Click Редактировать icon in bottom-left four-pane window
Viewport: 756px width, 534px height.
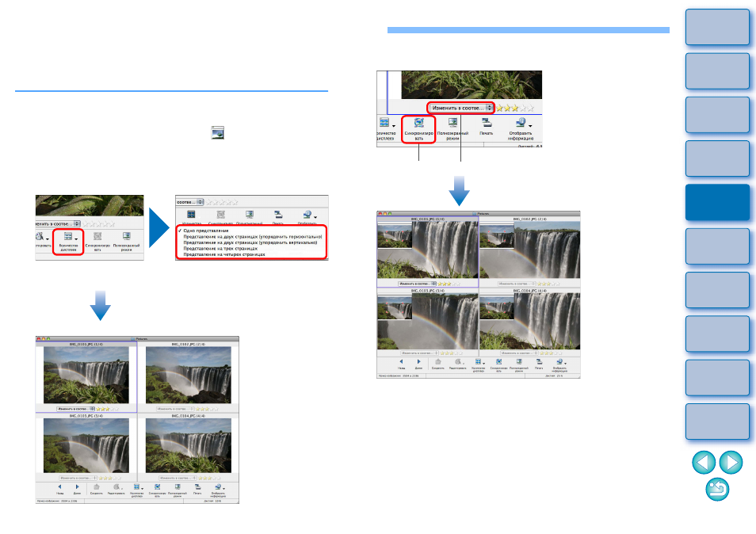116,486
